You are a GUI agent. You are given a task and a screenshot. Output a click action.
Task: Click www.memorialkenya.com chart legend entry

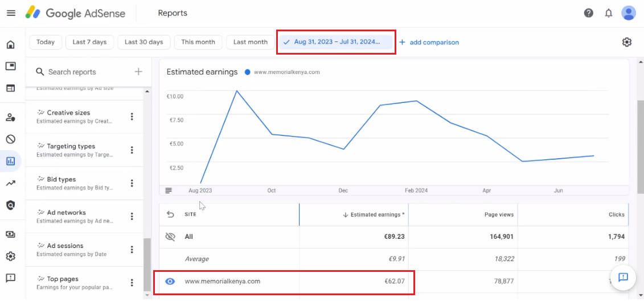click(x=282, y=72)
